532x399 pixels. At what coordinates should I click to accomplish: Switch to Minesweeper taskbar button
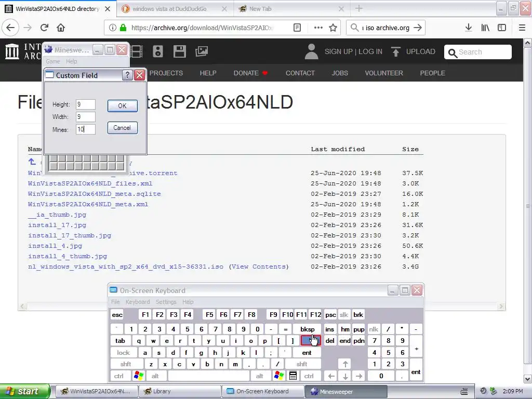tap(345, 391)
